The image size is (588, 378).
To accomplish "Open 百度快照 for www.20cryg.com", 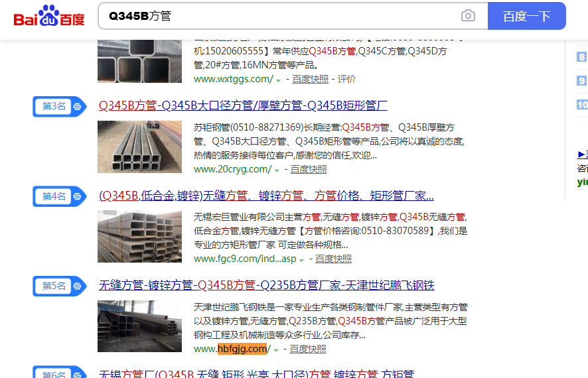I will click(x=308, y=169).
